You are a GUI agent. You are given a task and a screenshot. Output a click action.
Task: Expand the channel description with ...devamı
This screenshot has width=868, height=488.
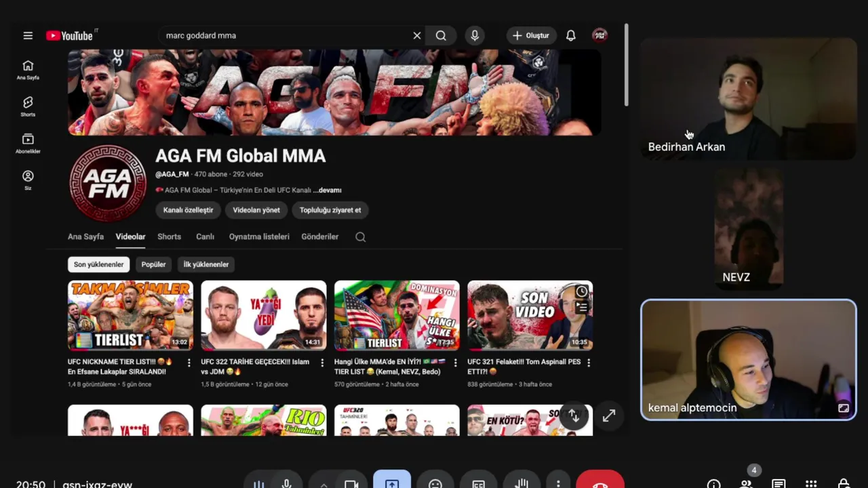tap(328, 190)
